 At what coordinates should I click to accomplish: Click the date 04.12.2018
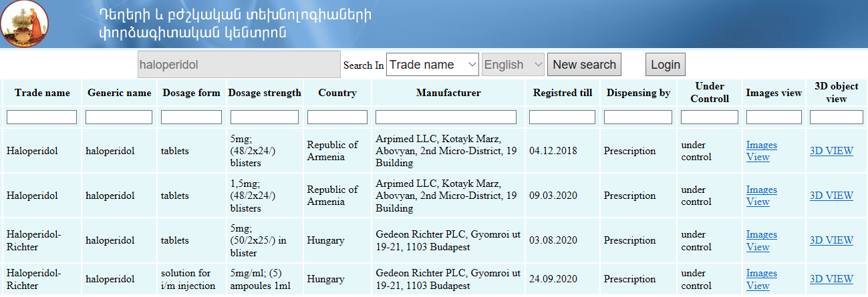(553, 151)
